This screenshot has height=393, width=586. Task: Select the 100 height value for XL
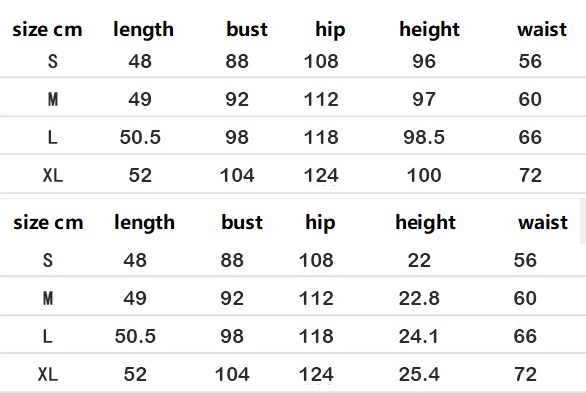pyautogui.click(x=424, y=175)
